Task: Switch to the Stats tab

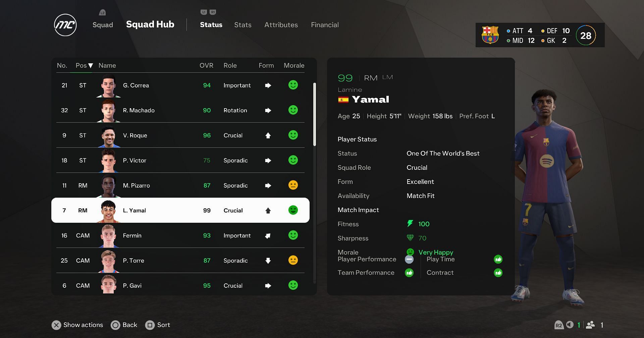Action: tap(243, 25)
